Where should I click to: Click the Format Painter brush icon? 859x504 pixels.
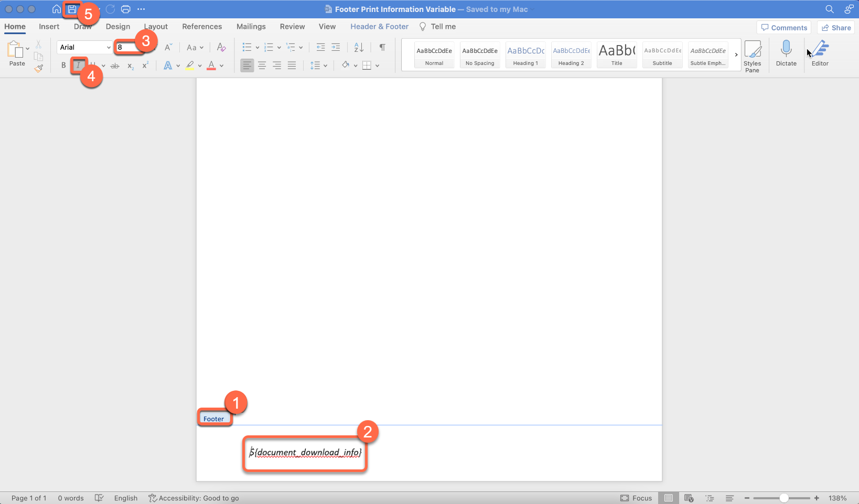pos(38,68)
